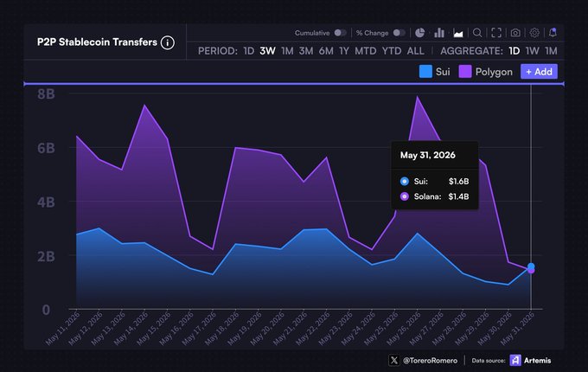Click the + Add button
Screen dimensions: 588x372
coord(539,72)
